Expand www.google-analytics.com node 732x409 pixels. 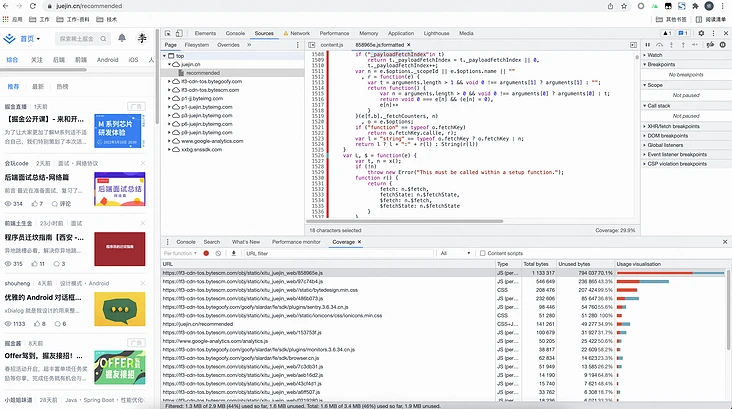pyautogui.click(x=169, y=141)
